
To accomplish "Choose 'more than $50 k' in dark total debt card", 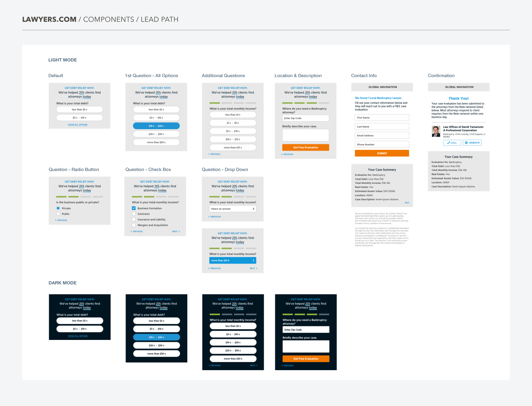I will (157, 354).
